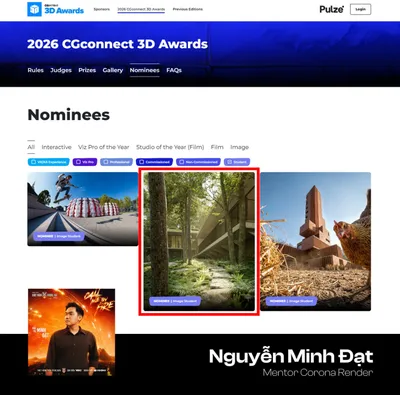Filter nominees by Film category
This screenshot has width=400, height=395.
[x=217, y=147]
